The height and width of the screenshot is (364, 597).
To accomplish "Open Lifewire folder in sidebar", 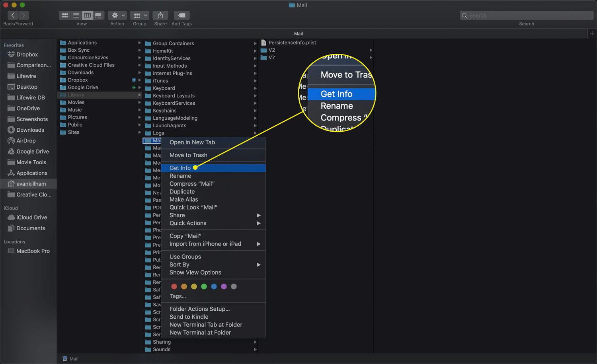I will click(x=26, y=76).
